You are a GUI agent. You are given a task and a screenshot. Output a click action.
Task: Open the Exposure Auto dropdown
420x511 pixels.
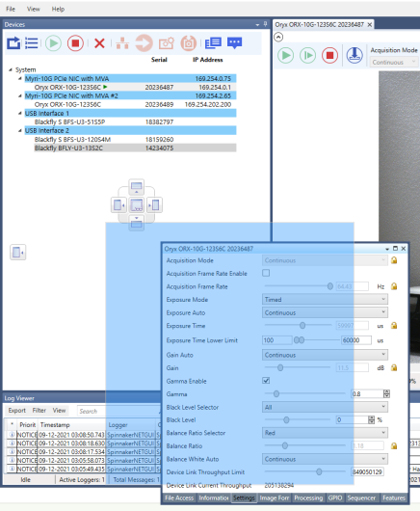325,312
